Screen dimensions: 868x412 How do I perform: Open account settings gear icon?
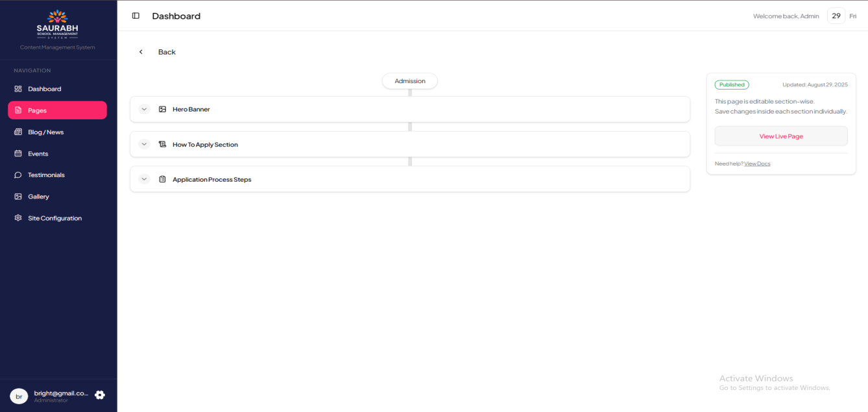pos(100,394)
